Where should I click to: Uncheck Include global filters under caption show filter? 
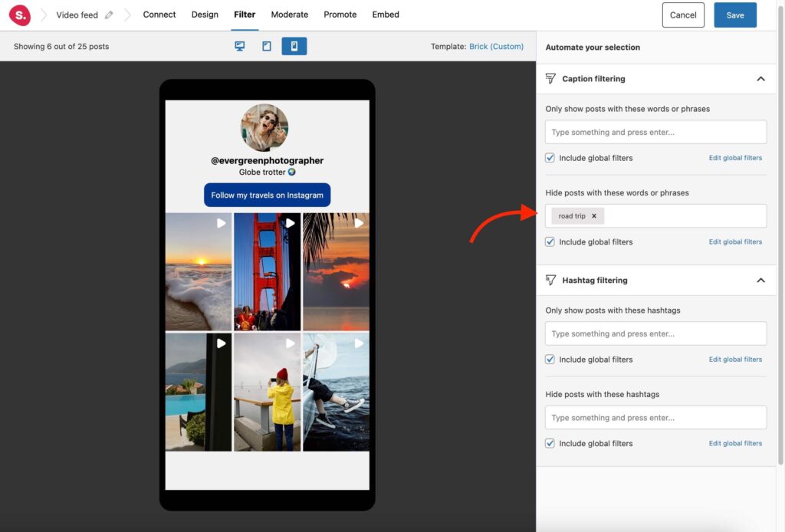(x=549, y=157)
